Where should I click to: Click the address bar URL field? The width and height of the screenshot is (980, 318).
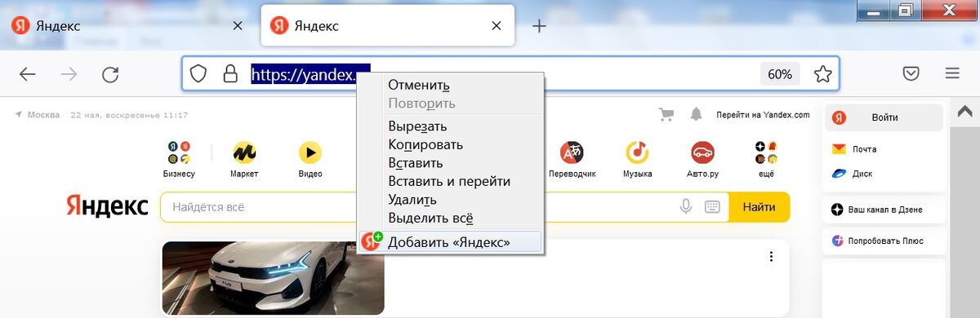[x=511, y=74]
